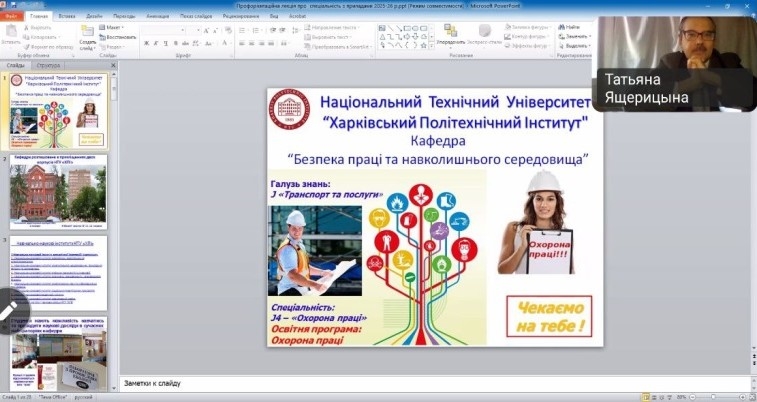Justify the text
Image resolution: width=757 pixels, height=402 pixels.
tap(271, 43)
